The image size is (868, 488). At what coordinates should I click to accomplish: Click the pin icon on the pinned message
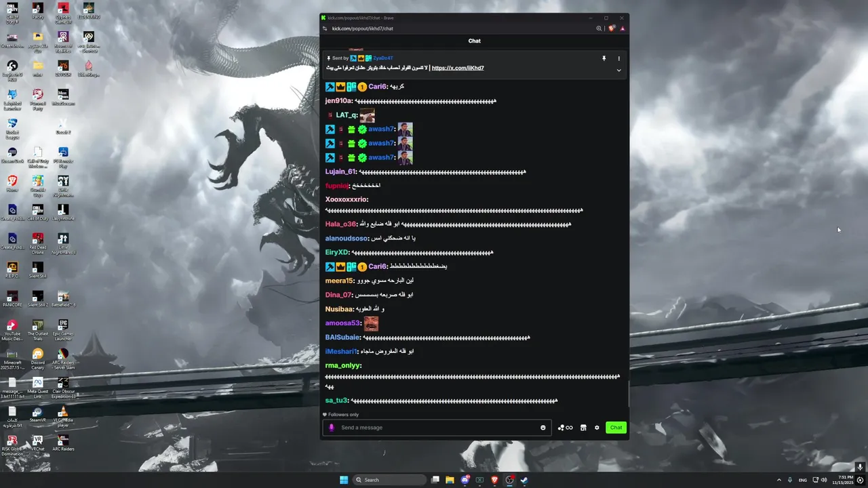click(x=604, y=58)
